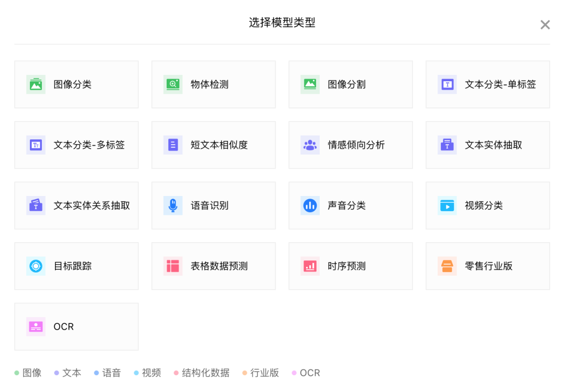Choose the 物体检测 label
The image size is (566, 392).
[x=210, y=84]
